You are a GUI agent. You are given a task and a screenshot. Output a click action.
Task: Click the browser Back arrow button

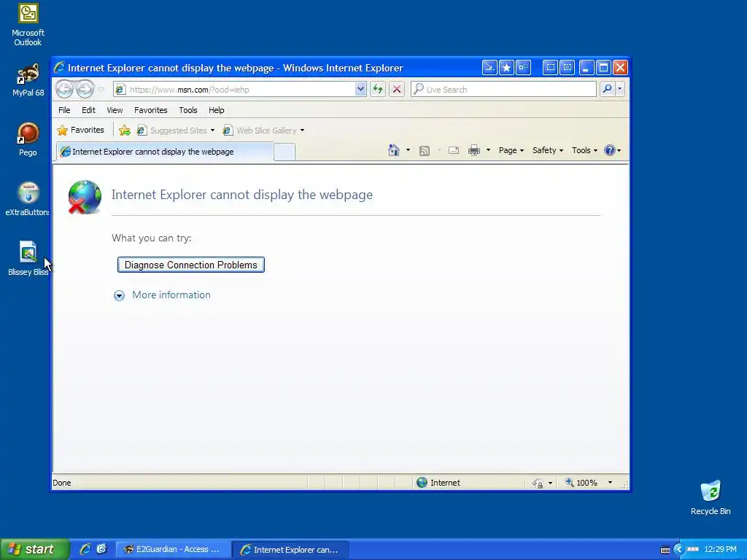[x=64, y=89]
